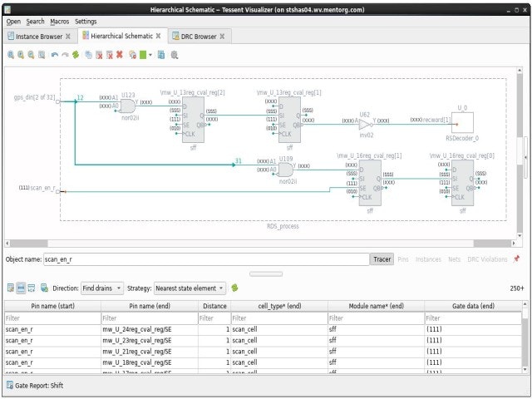The height and width of the screenshot is (399, 532).
Task: Click the second delete-with-red-X page icon
Action: pyautogui.click(x=109, y=55)
